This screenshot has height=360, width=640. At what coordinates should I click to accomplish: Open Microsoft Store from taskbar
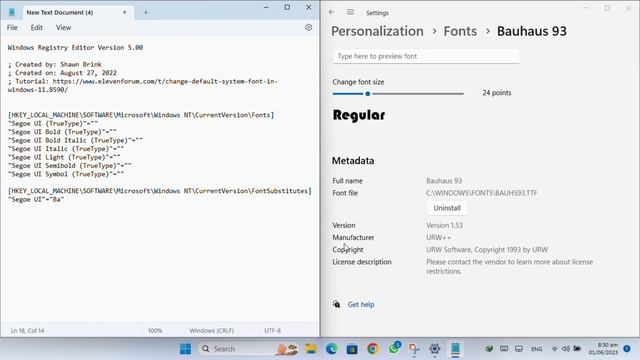pos(352,349)
